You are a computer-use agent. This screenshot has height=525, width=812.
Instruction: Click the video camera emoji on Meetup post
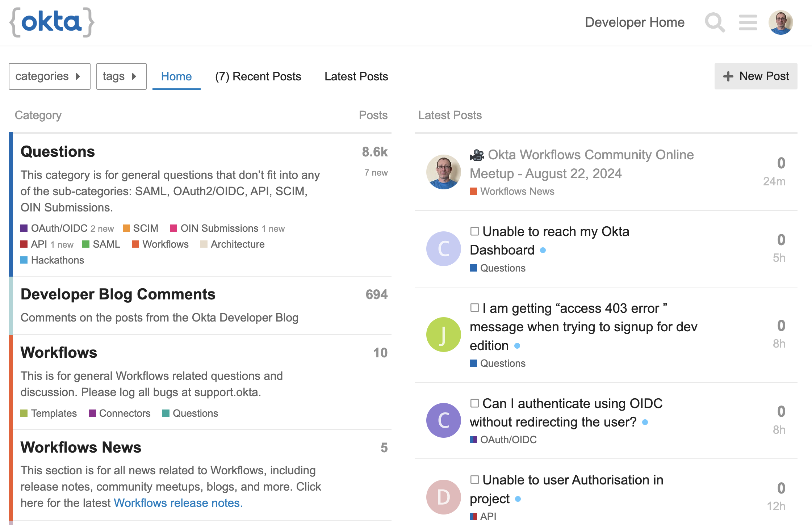tap(477, 155)
